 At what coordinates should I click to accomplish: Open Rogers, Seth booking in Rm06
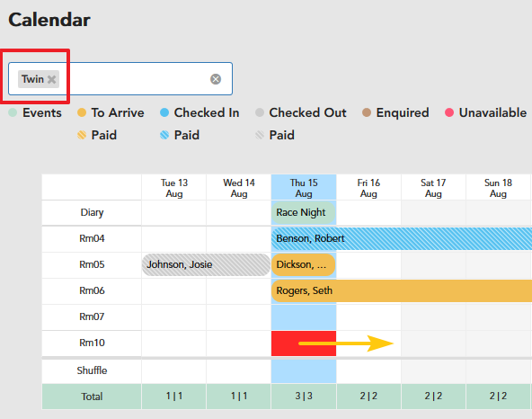tap(402, 291)
